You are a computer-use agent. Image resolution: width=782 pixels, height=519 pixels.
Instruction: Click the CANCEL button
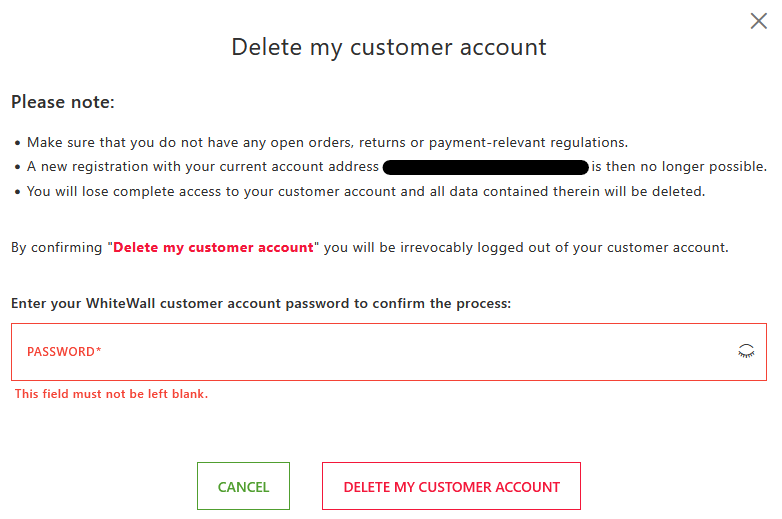(243, 486)
